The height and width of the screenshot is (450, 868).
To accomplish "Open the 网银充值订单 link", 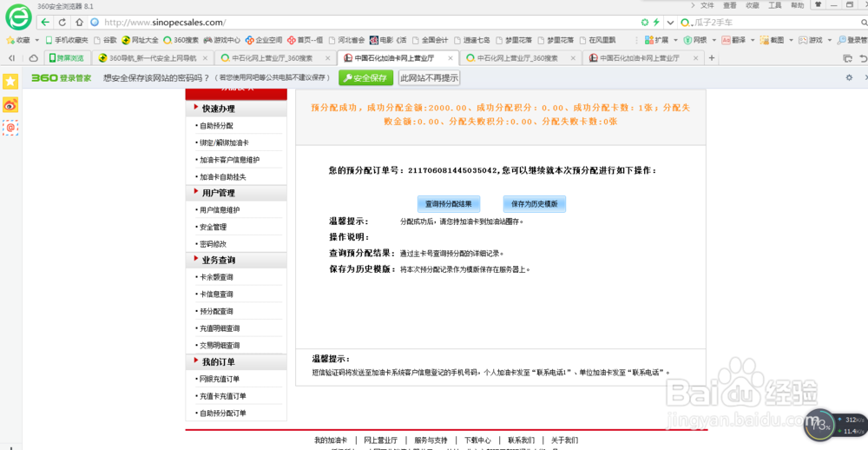I will tap(220, 379).
